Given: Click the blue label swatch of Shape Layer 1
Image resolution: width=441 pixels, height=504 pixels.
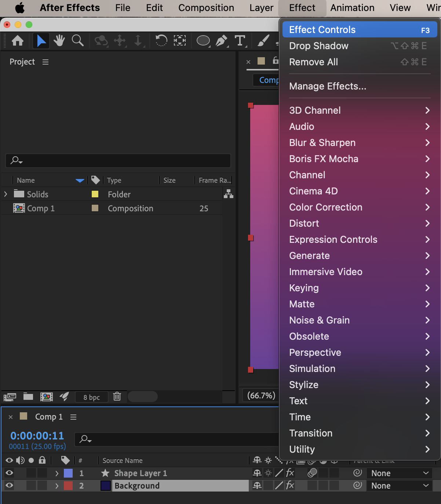Looking at the screenshot, I should coord(68,473).
